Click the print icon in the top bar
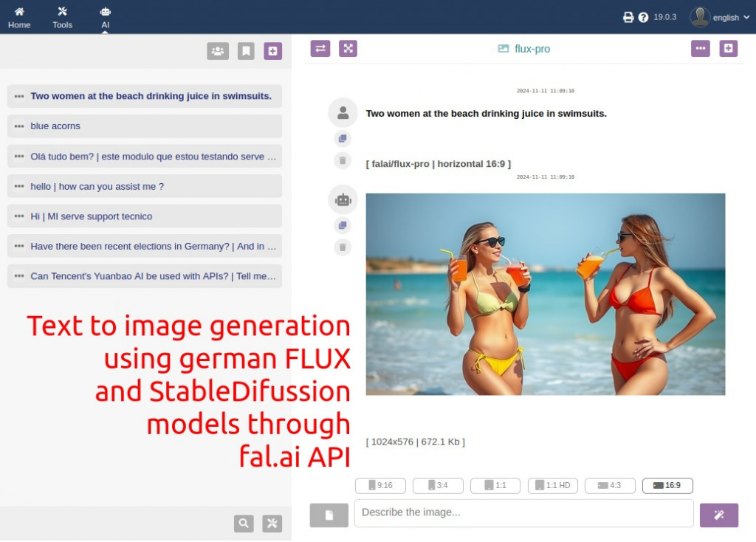The height and width of the screenshot is (542, 756). coord(628,18)
